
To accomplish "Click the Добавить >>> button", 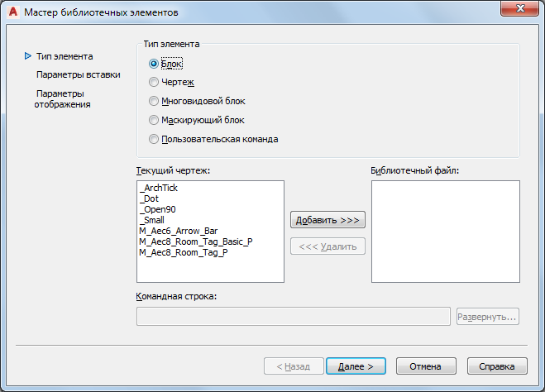I will pyautogui.click(x=327, y=220).
